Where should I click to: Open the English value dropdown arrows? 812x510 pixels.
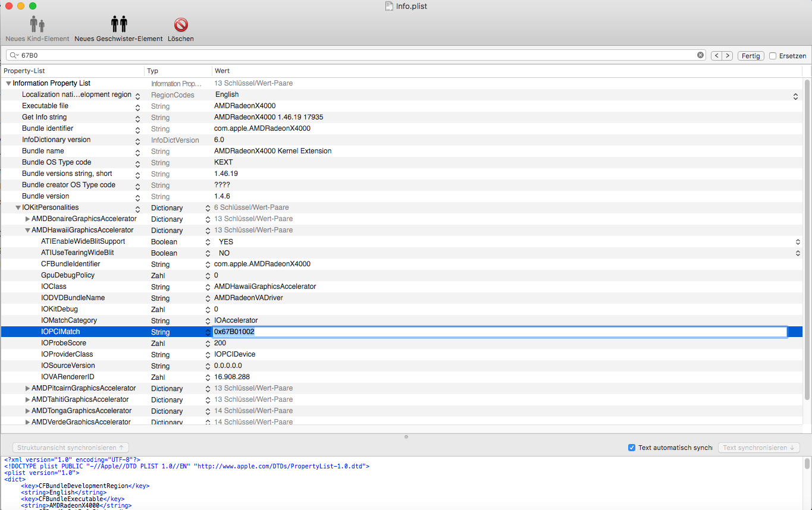(795, 95)
